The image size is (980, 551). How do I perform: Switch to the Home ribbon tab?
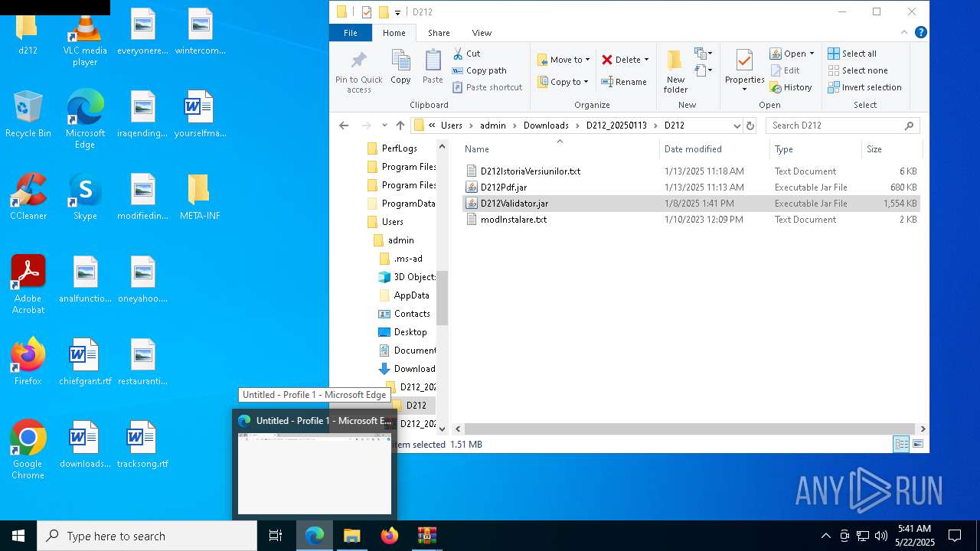click(394, 33)
